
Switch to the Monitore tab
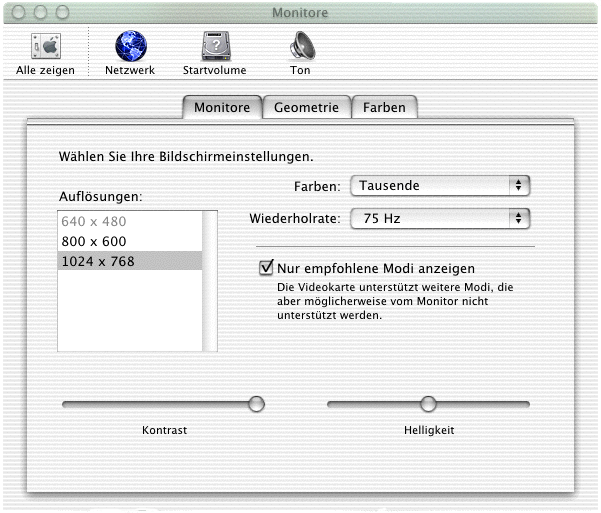click(222, 107)
